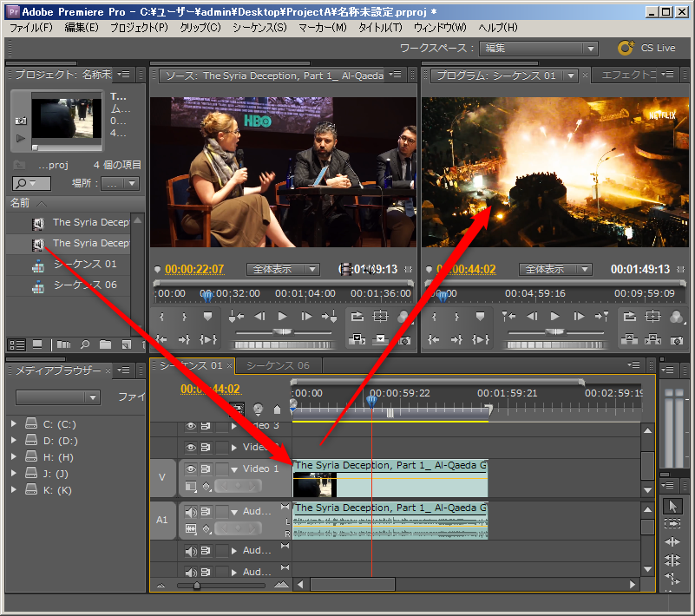This screenshot has width=695, height=616.
Task: Switch to シーケンス 06 timeline tab
Action: click(x=278, y=365)
